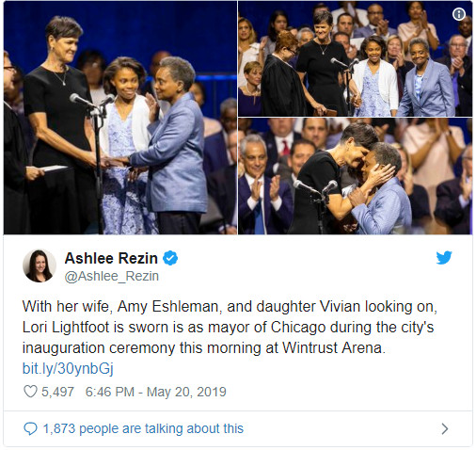Open the top-right group walking photo
The width and height of the screenshot is (476, 450).
pyautogui.click(x=356, y=59)
